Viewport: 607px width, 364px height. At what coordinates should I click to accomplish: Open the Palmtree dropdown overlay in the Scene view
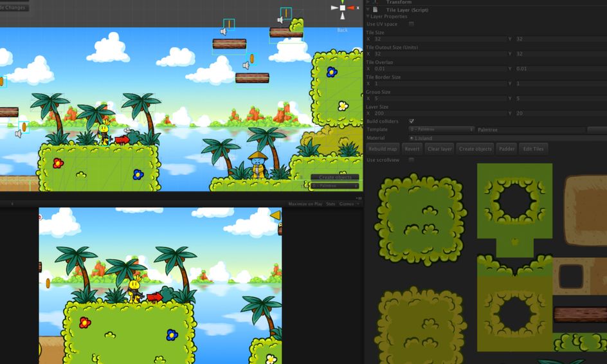[x=335, y=186]
